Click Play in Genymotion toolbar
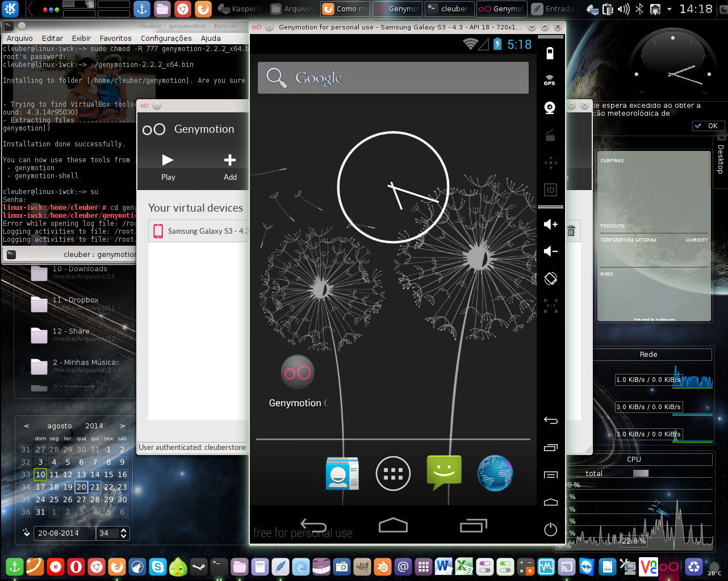The height and width of the screenshot is (581, 728). point(168,166)
